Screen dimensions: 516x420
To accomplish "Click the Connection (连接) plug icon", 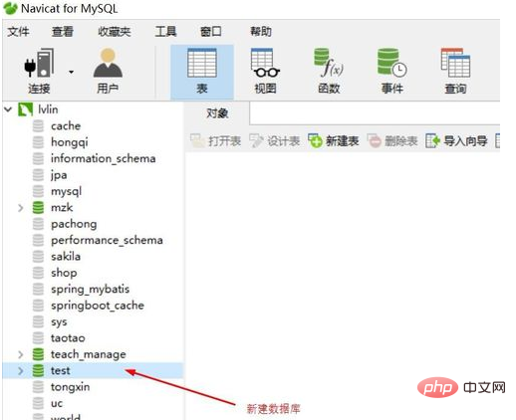I will 39,63.
